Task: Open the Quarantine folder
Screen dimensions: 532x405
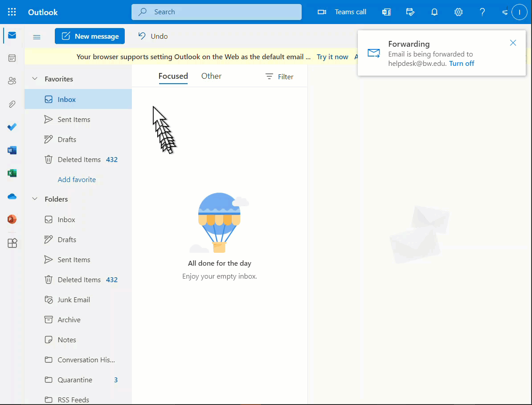Action: (78, 380)
